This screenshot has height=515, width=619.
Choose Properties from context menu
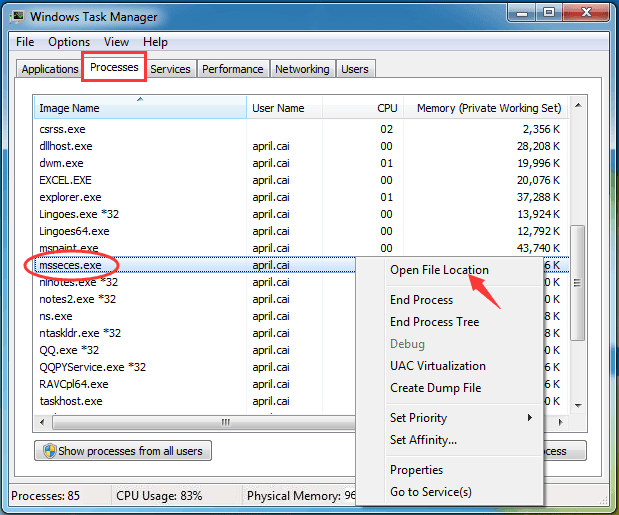(449, 470)
